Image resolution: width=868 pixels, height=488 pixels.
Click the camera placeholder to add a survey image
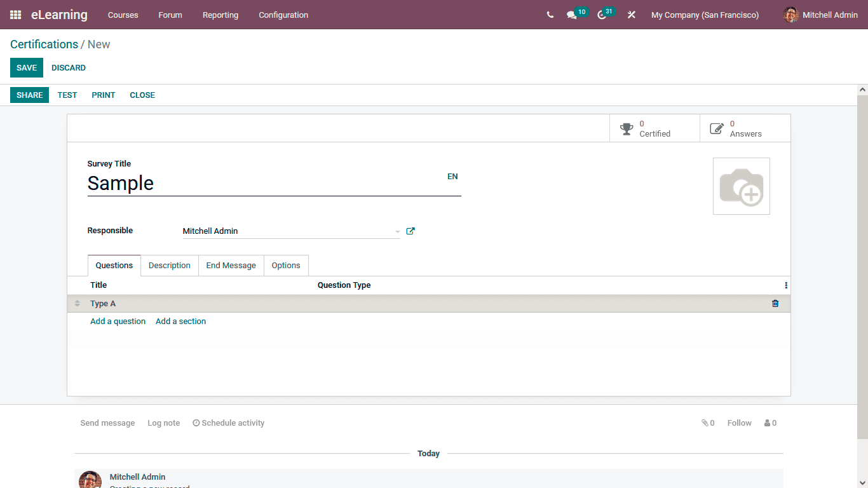coord(741,186)
